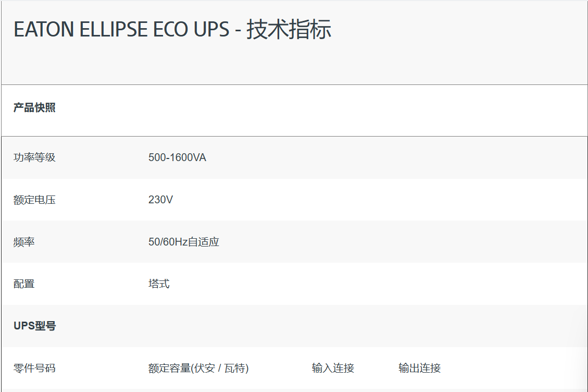This screenshot has width=588, height=392.
Task: Click the 输出连接 column header
Action: click(x=420, y=368)
